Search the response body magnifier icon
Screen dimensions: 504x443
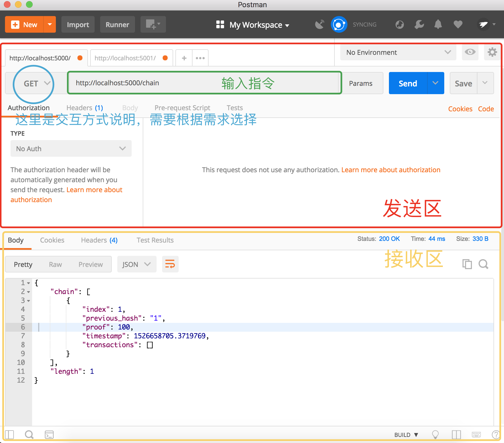[x=484, y=264]
